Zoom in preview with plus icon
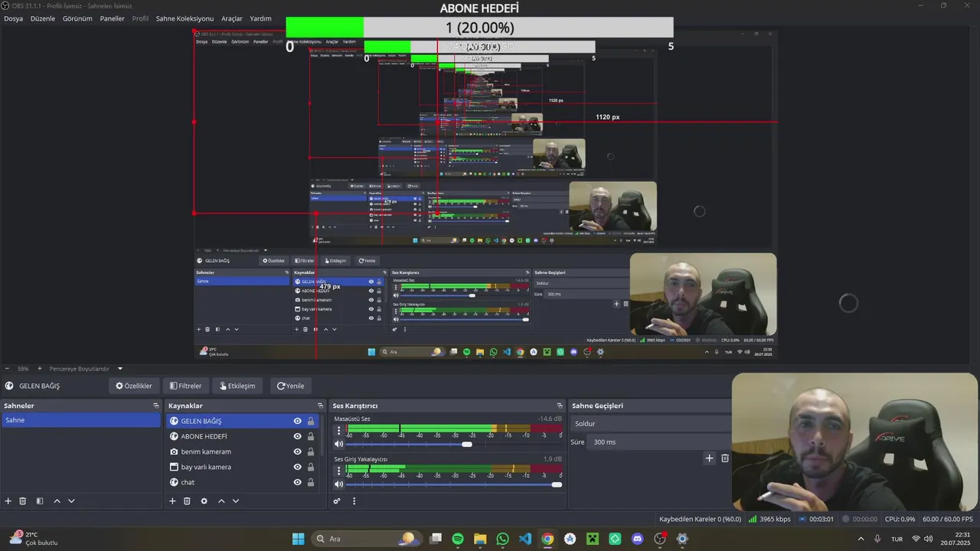Screen dimensions: 980x551 (x=40, y=369)
